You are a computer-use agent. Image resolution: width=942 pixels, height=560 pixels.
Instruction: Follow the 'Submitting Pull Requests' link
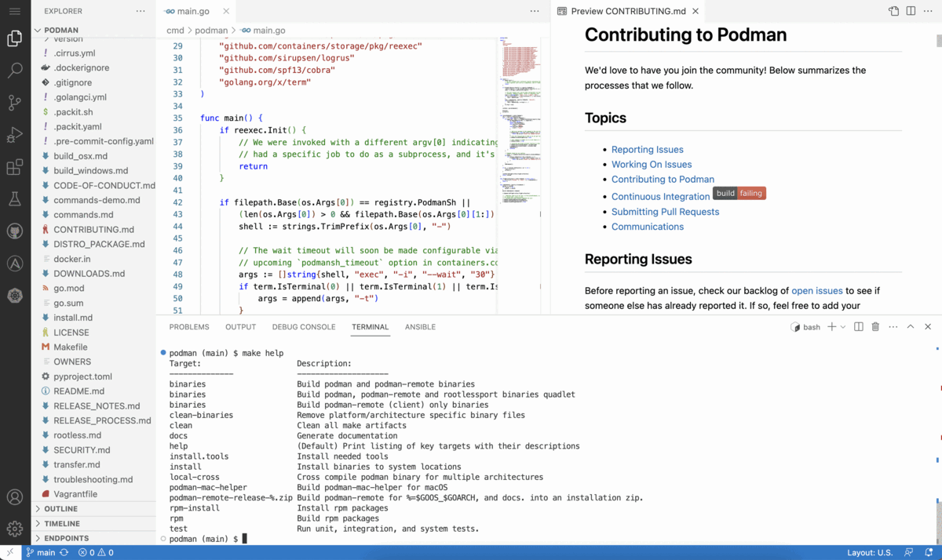click(665, 212)
